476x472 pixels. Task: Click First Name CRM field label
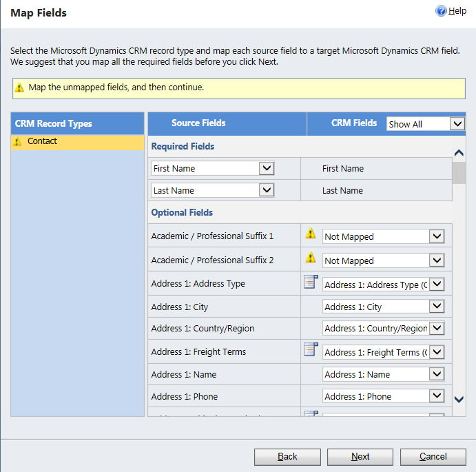click(x=343, y=169)
